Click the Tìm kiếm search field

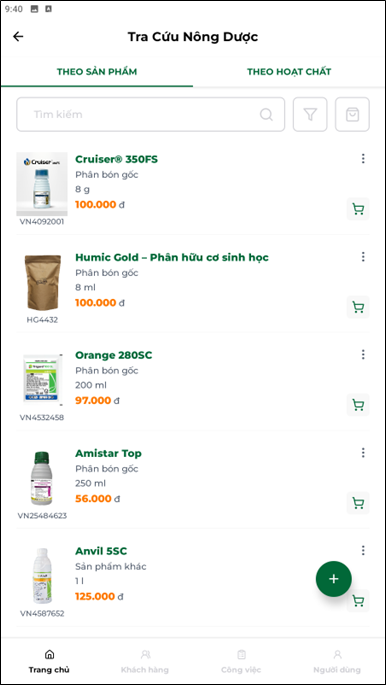point(151,114)
